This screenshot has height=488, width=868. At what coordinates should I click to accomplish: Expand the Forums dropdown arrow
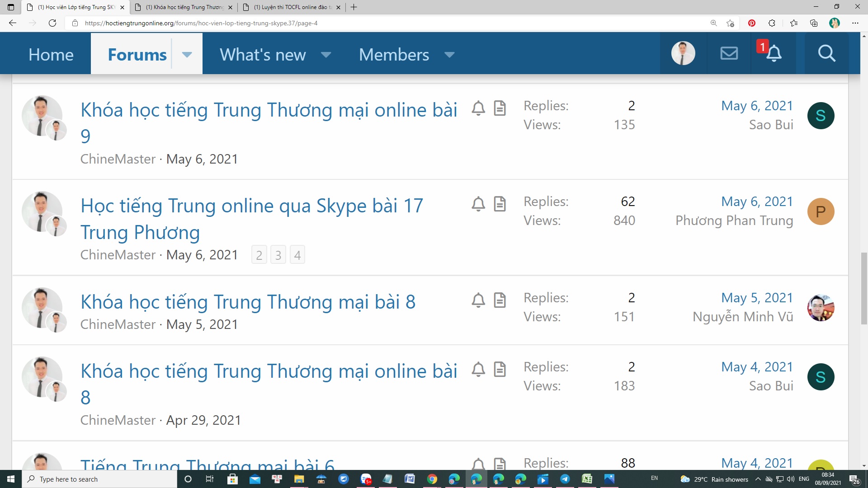[187, 55]
